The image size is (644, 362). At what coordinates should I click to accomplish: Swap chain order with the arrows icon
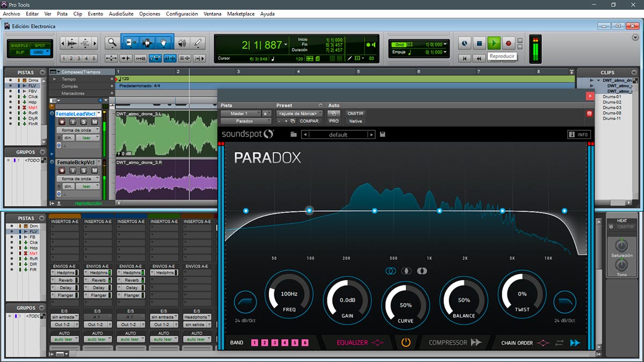560,343
